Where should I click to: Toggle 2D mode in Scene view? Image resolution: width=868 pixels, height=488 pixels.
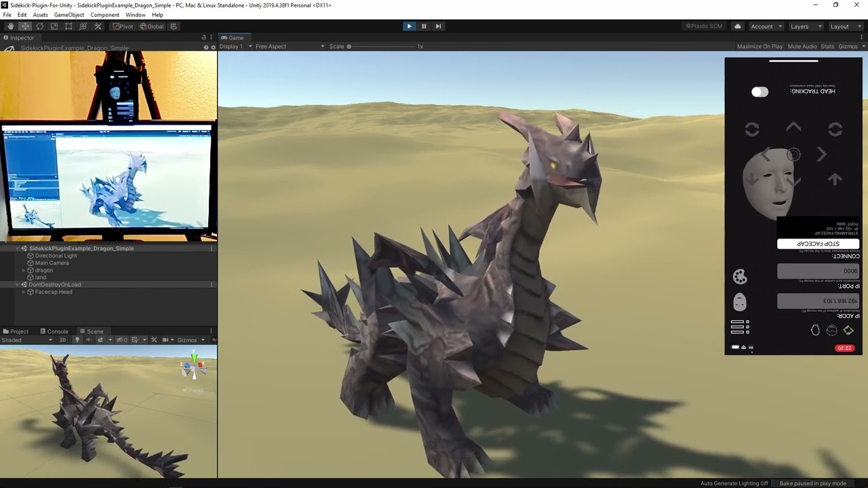(62, 340)
